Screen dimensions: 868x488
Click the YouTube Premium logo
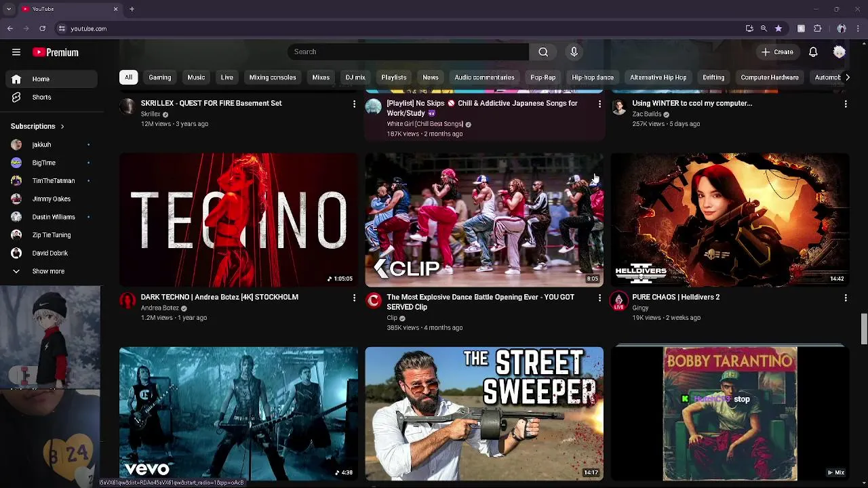tap(56, 52)
